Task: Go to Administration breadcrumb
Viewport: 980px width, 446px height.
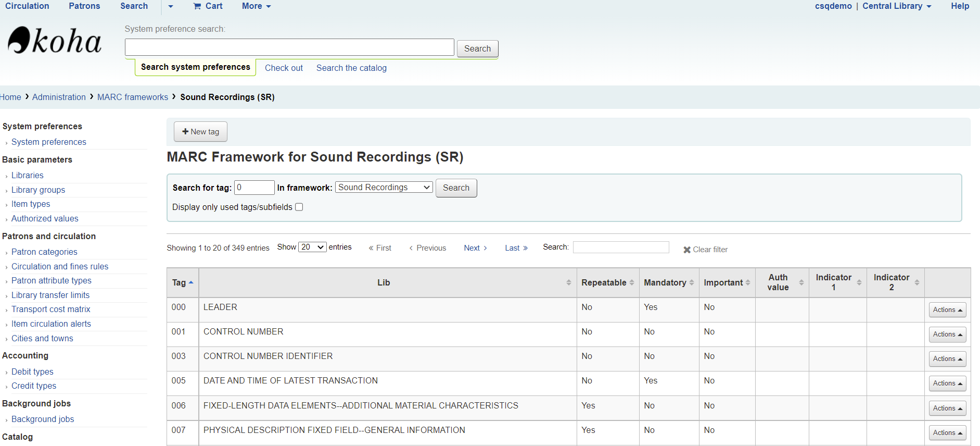Action: point(59,97)
